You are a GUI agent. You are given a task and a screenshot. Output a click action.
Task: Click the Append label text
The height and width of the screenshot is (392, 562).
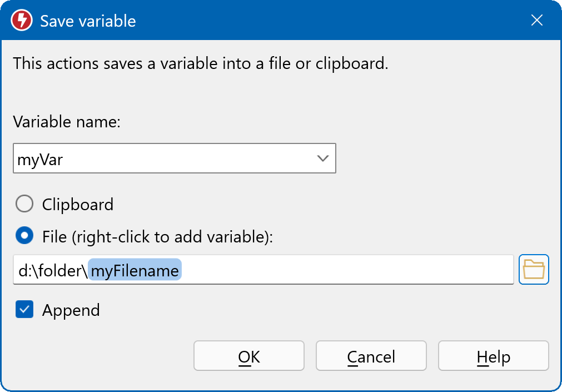(71, 310)
